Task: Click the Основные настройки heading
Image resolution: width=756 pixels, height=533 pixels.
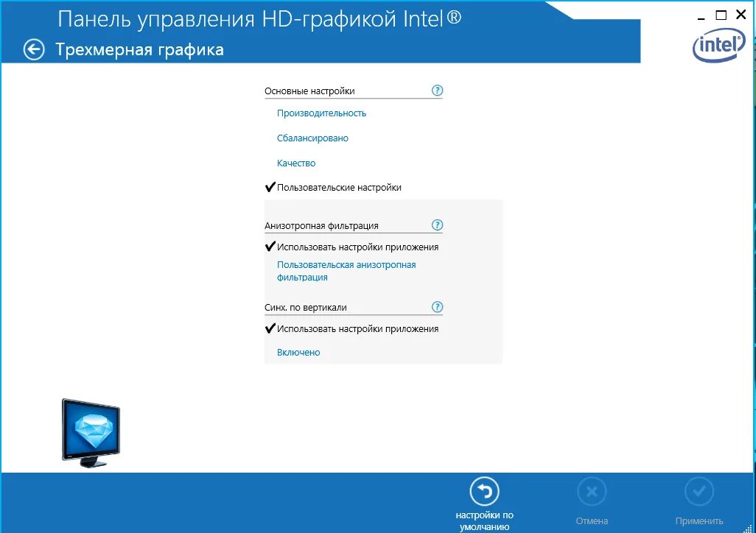Action: (x=309, y=91)
